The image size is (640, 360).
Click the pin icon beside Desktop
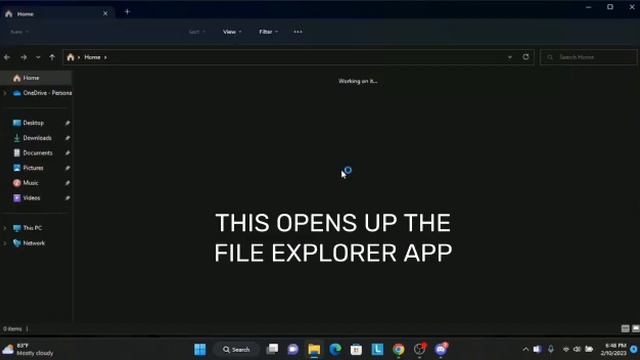point(67,123)
